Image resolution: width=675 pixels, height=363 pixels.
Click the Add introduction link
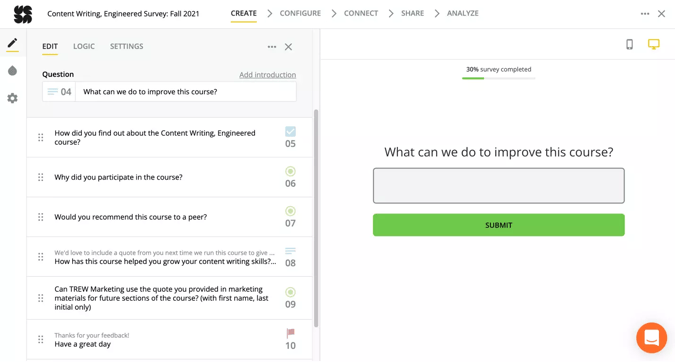pos(267,75)
